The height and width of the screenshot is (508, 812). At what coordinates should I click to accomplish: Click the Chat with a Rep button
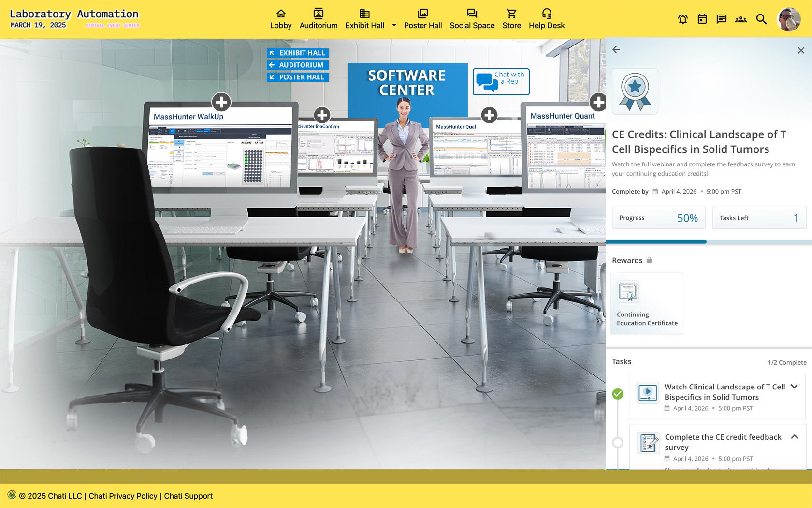pos(501,81)
